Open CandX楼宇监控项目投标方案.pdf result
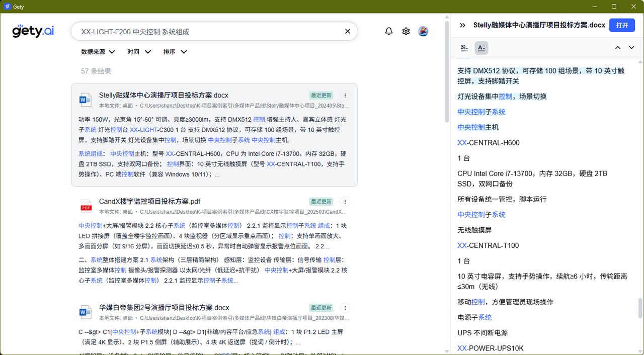Screen dimensions: 644x355 click(149, 202)
